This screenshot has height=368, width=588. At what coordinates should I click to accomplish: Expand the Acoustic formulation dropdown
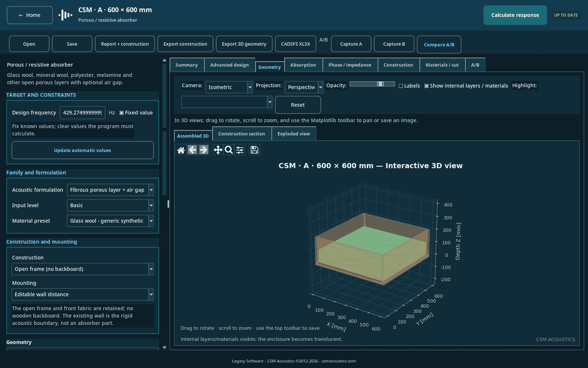point(110,190)
